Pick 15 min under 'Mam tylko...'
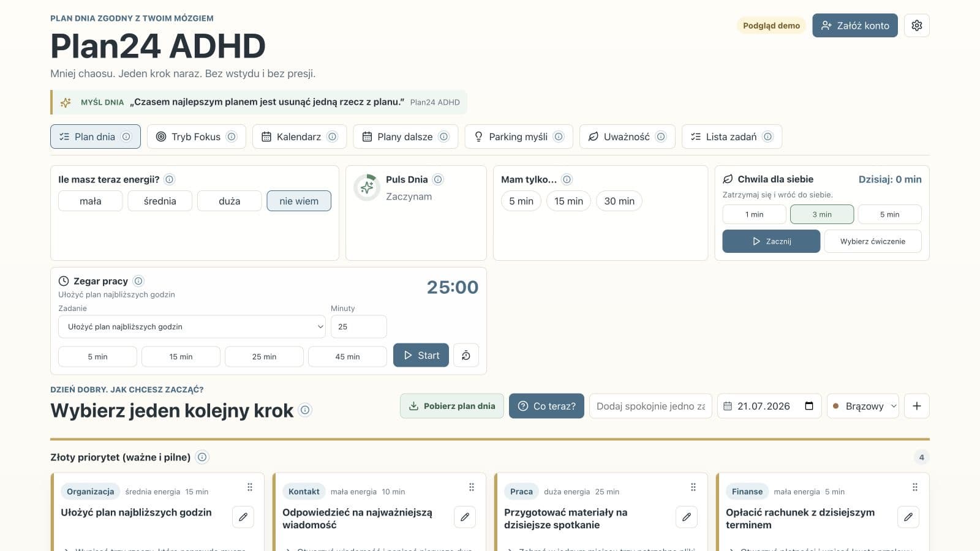980x551 pixels. (568, 201)
